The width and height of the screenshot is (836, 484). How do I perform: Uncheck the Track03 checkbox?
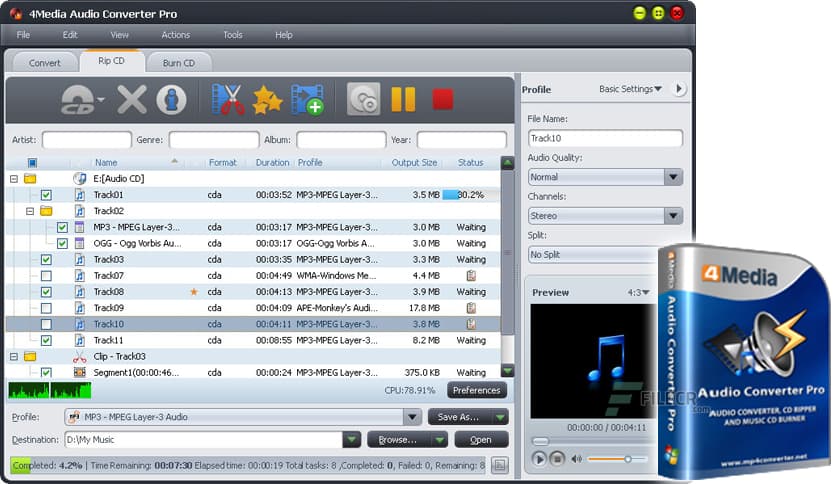pyautogui.click(x=46, y=260)
